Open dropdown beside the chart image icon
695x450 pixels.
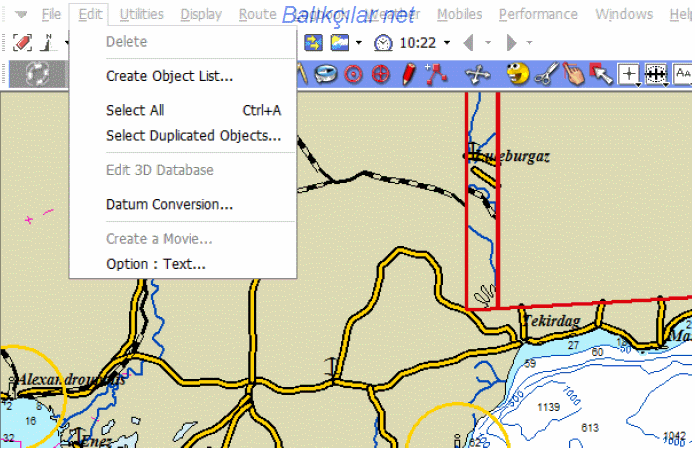[x=358, y=43]
